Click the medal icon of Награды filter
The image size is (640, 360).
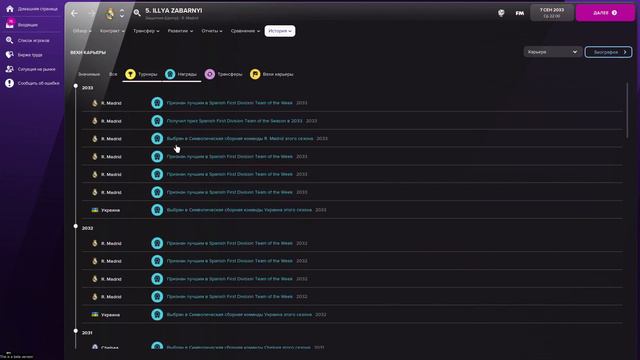pyautogui.click(x=170, y=74)
